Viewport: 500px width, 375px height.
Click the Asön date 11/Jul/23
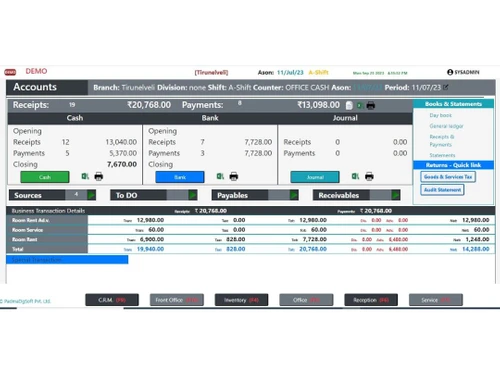point(290,72)
